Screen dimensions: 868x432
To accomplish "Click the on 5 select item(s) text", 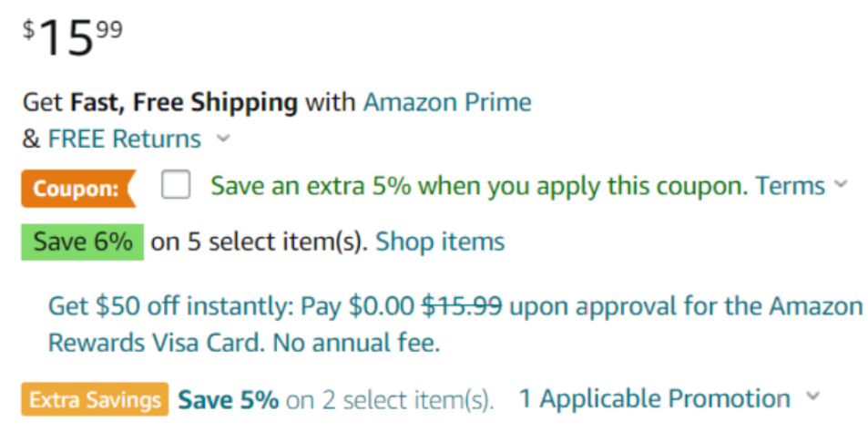I will [x=258, y=242].
